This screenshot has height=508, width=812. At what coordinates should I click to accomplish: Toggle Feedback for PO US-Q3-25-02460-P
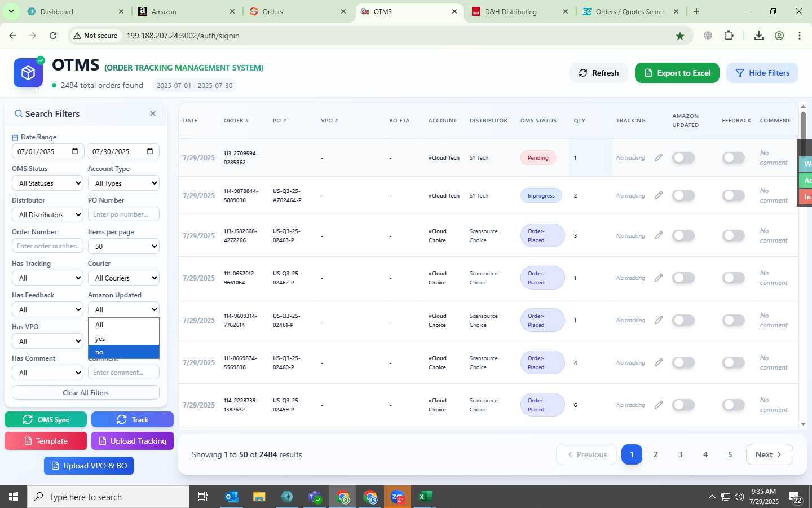click(x=734, y=362)
